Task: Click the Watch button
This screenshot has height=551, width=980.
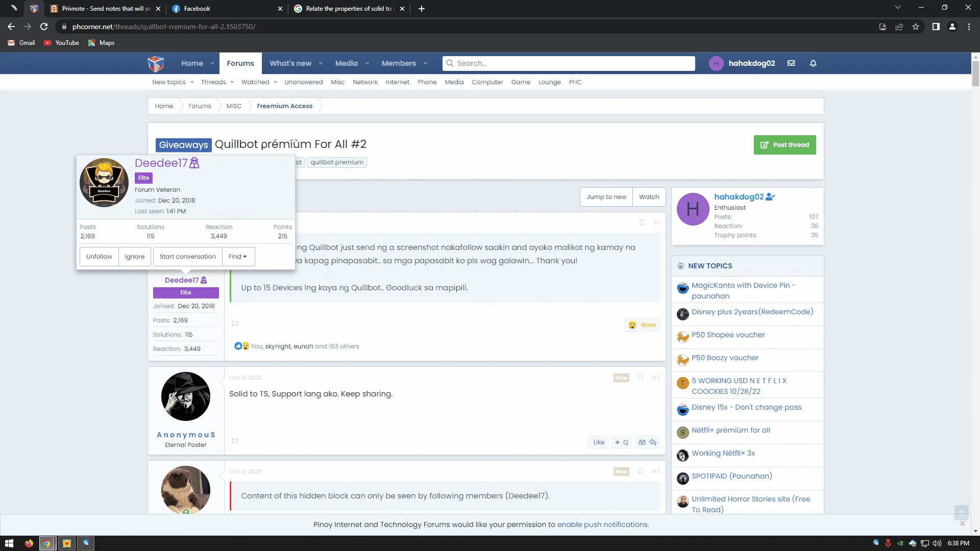Action: [x=649, y=197]
